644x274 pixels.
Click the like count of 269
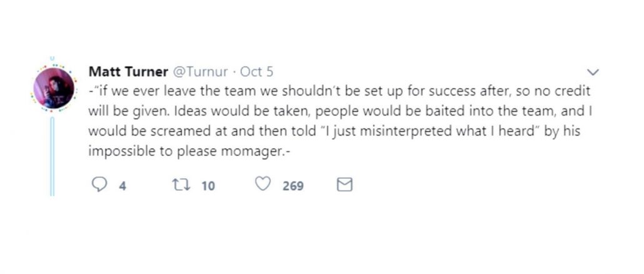pos(293,185)
